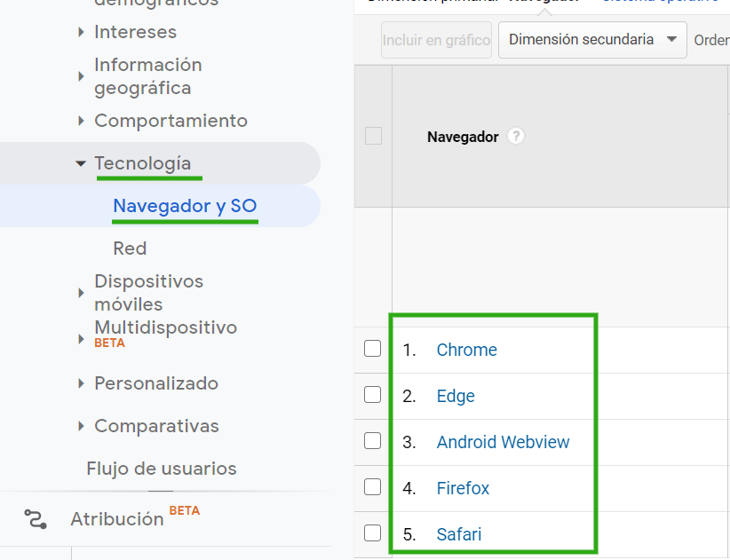
Task: Open the Navegador y SO report
Action: click(x=185, y=206)
